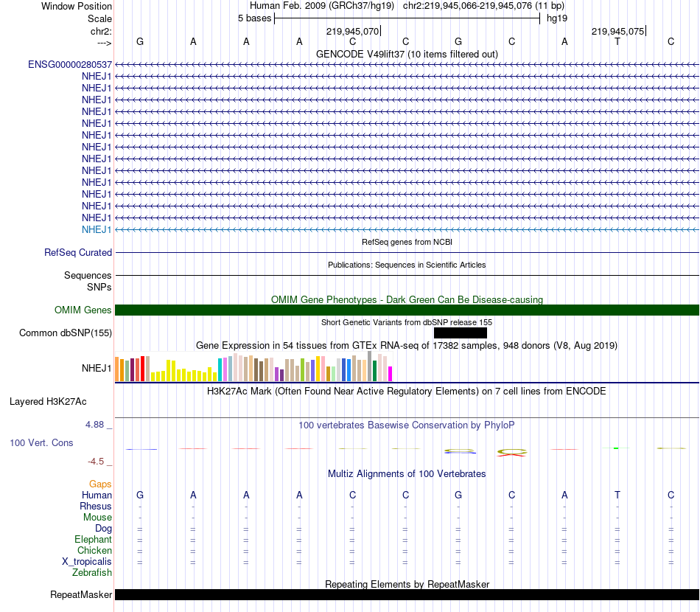This screenshot has height=612, width=700.
Task: Click Publications: Sequences in Scientific Articles title
Action: (407, 265)
